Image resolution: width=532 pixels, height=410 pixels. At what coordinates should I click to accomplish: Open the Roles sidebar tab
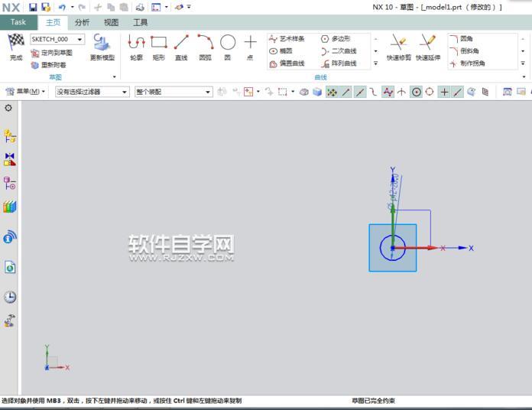10,321
